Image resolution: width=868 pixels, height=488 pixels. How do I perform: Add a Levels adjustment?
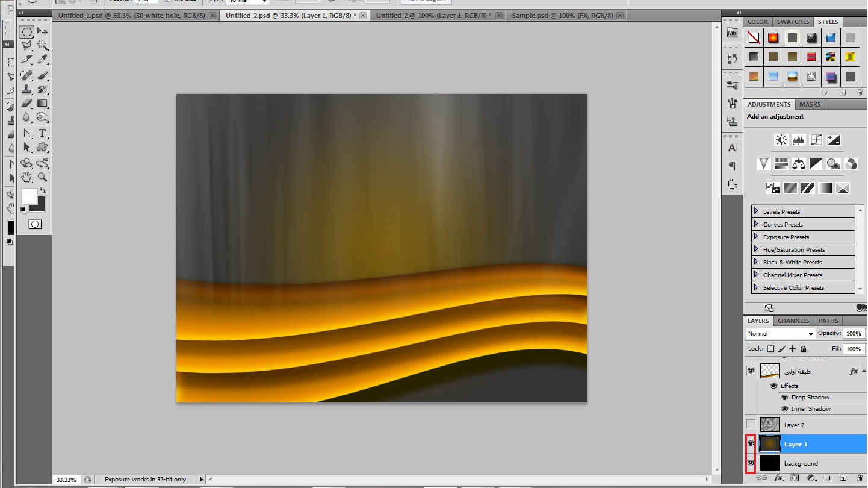tap(799, 140)
